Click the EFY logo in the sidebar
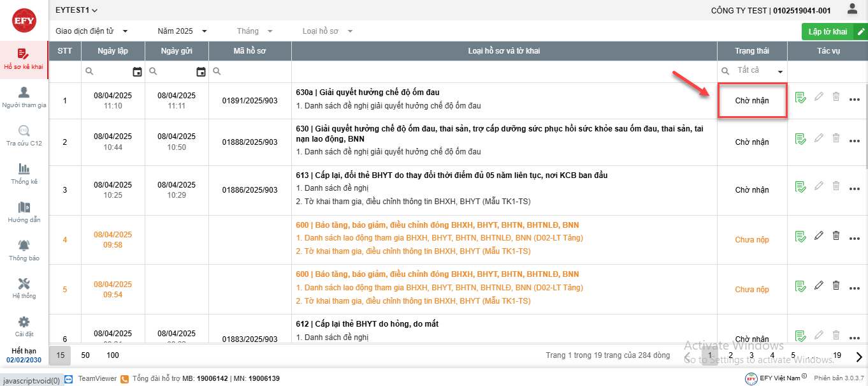The image size is (868, 386). tap(24, 20)
